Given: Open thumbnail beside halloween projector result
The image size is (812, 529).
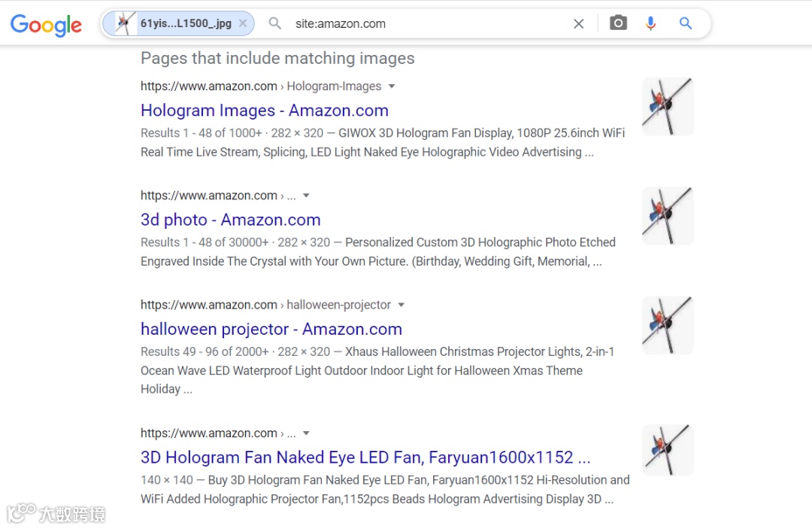Looking at the screenshot, I should point(668,325).
